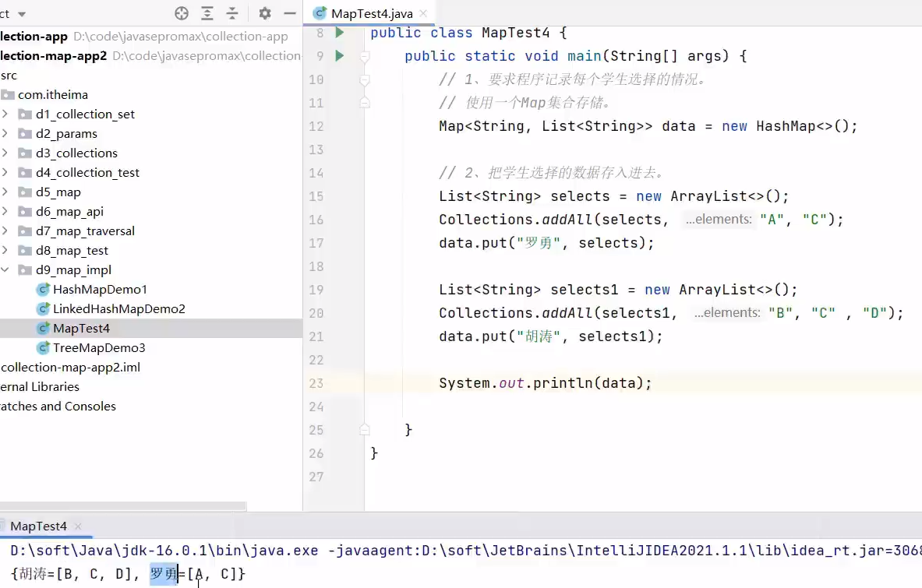
Task: Select the d7_map_traversal folder
Action: click(x=85, y=231)
